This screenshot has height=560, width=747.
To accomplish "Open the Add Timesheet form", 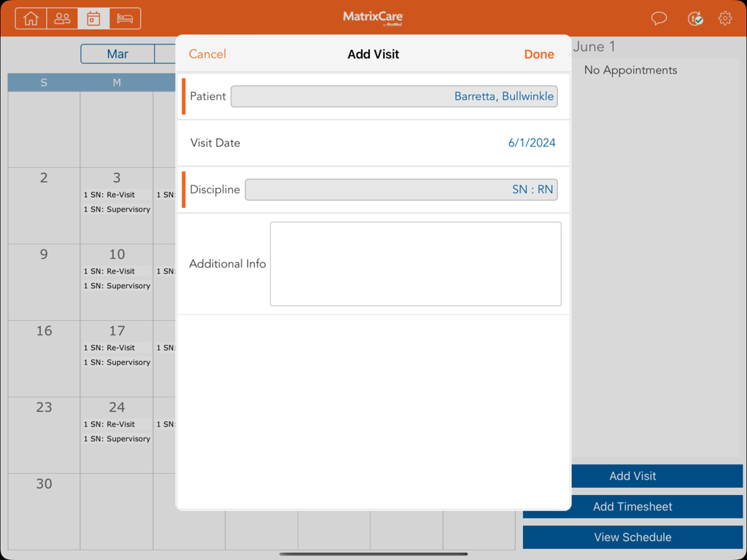I will (x=632, y=506).
